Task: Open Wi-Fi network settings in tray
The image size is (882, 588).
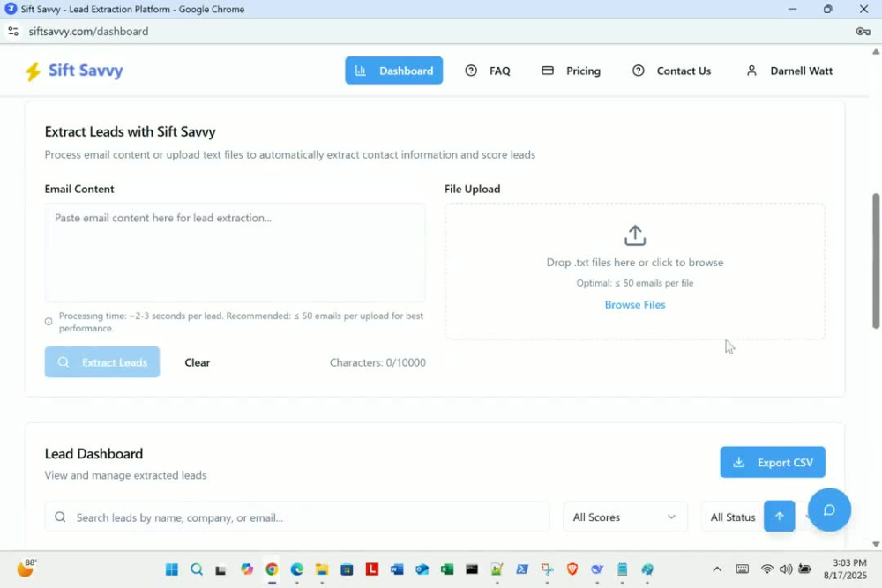Action: 766,569
